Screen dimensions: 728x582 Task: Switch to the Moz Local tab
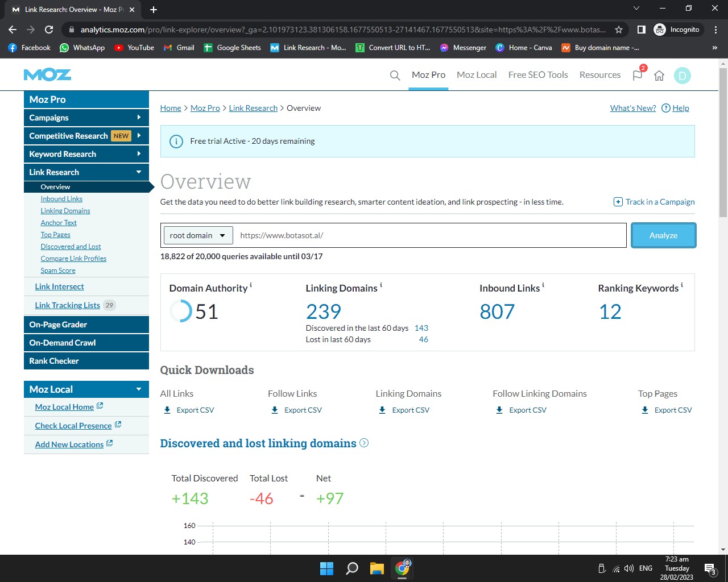click(x=477, y=75)
